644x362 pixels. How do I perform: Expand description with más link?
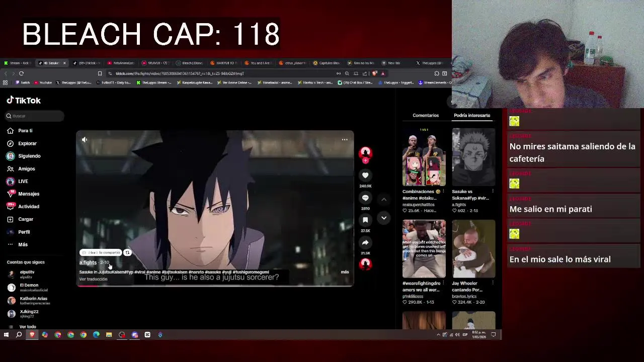pyautogui.click(x=345, y=272)
